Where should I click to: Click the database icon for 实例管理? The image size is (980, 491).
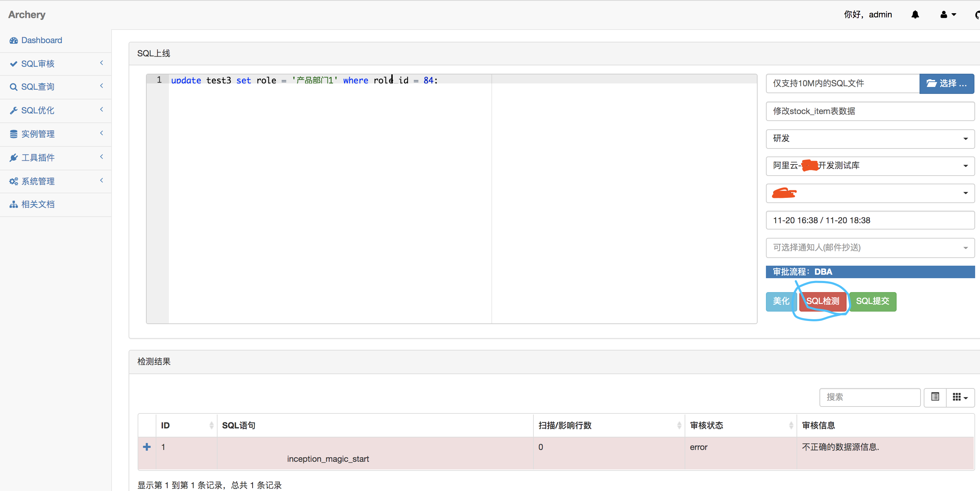coord(14,134)
